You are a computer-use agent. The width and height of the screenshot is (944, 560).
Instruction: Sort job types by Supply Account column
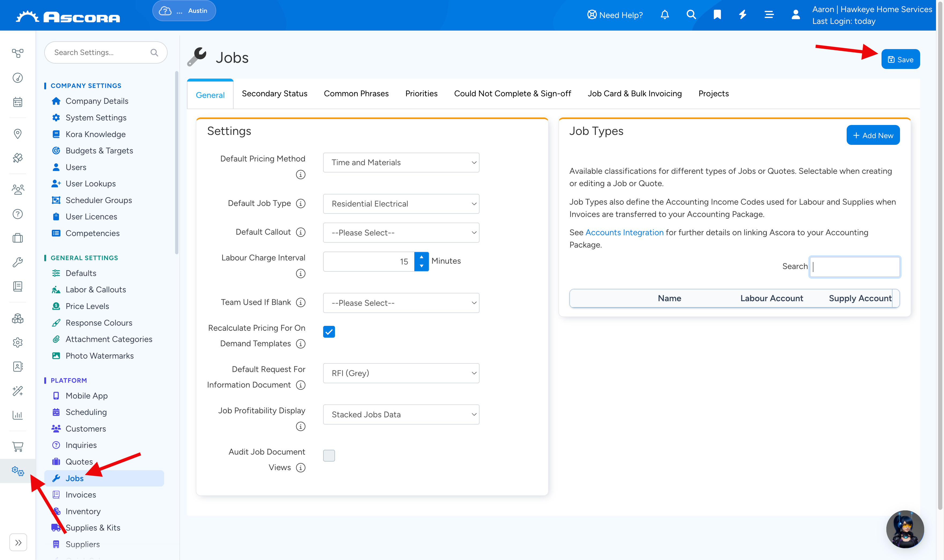[860, 298]
